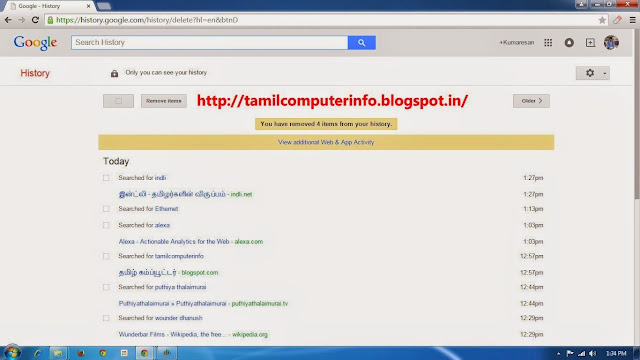Click the taskbar clock
This screenshot has width=640, height=360.
click(616, 353)
